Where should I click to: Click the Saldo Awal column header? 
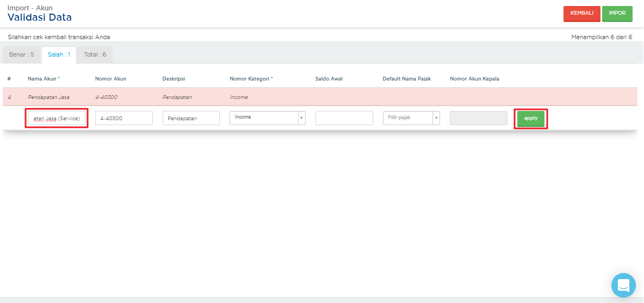coord(329,79)
